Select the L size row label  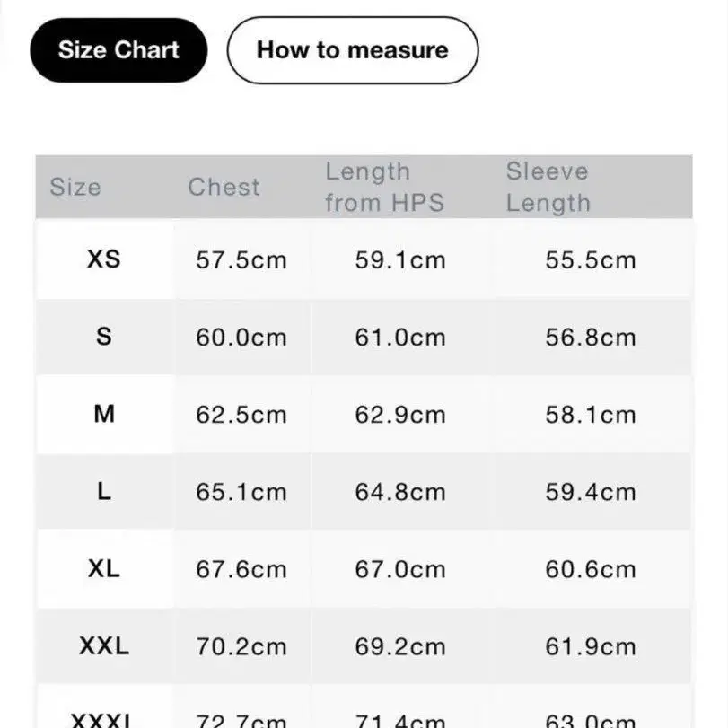coord(104,491)
